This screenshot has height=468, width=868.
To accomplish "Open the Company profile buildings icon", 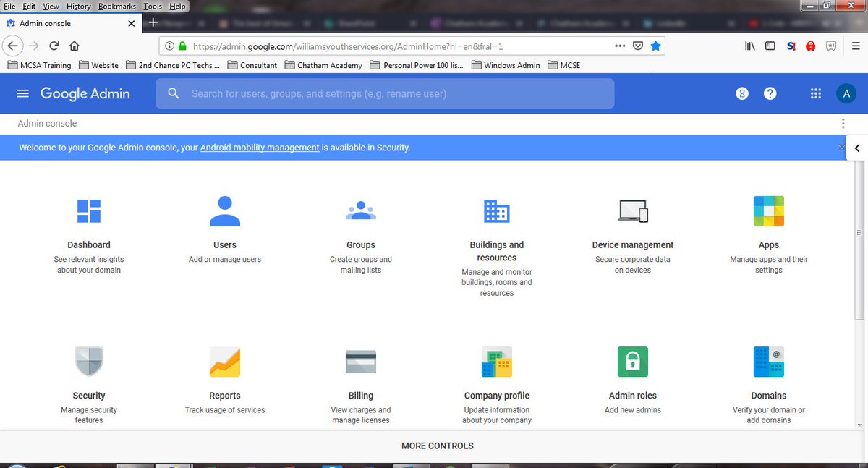I will tap(497, 361).
